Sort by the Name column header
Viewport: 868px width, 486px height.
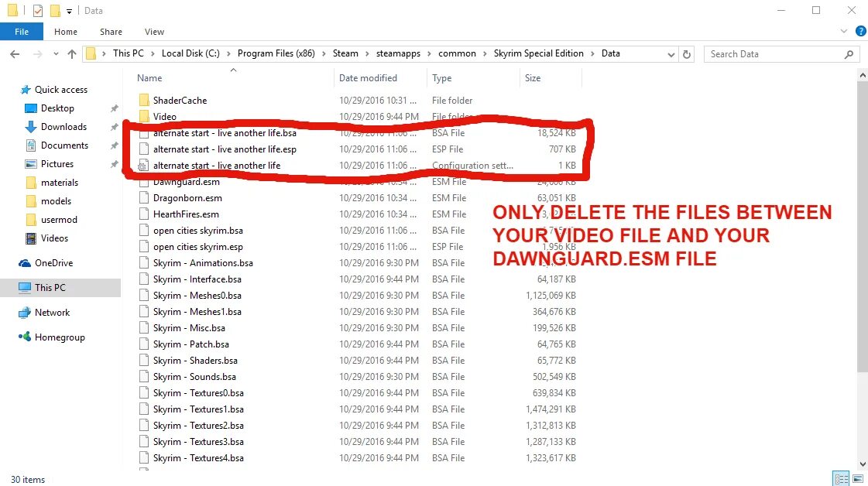149,78
